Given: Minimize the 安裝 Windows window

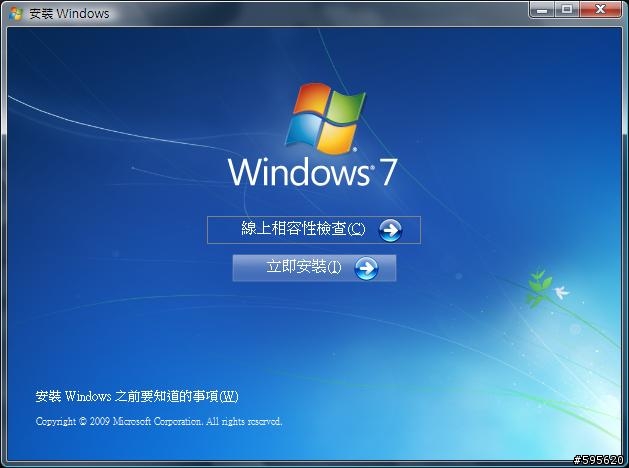Looking at the screenshot, I should coord(542,10).
